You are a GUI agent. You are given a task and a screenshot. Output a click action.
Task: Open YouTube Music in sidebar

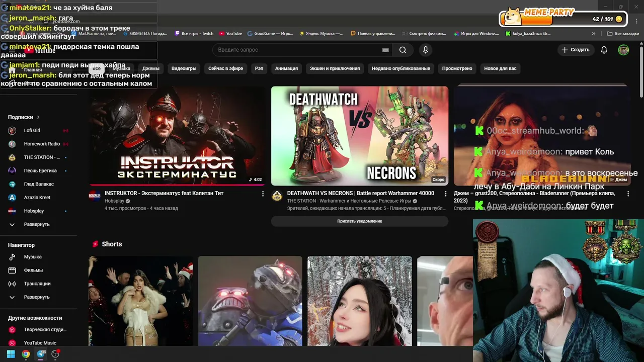point(39,343)
